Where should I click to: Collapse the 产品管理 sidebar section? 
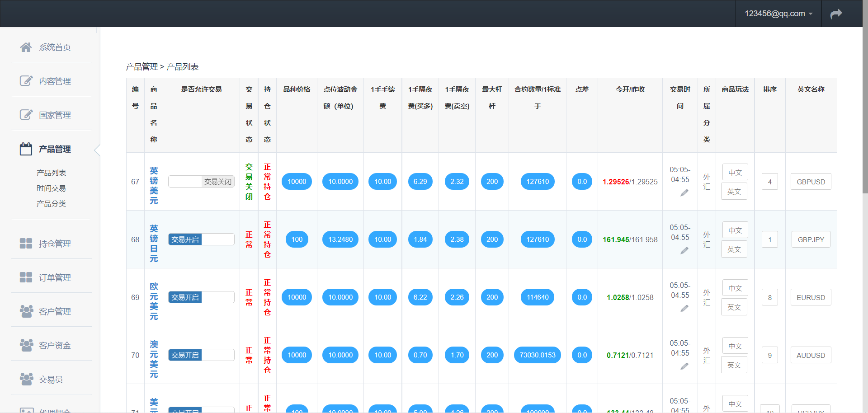click(54, 149)
